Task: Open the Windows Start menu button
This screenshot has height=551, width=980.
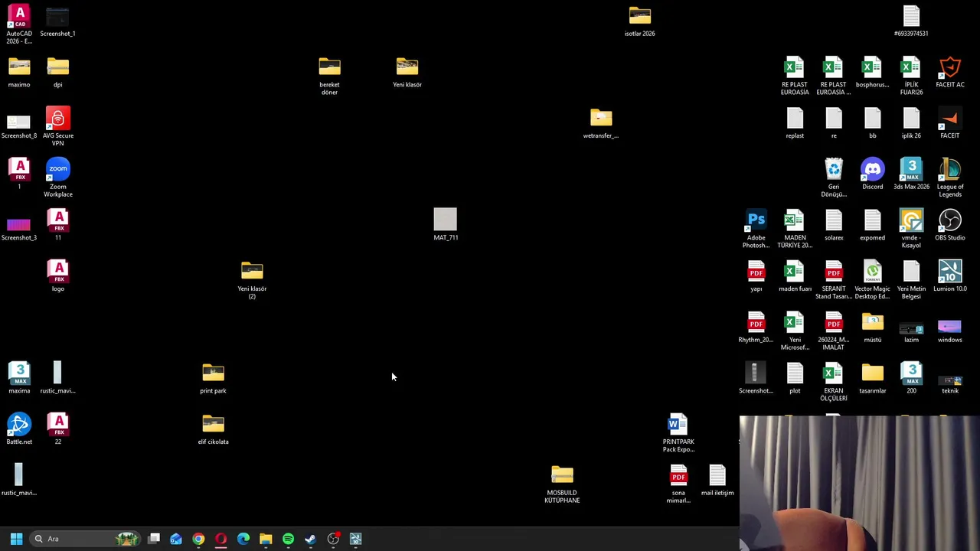Action: [16, 539]
